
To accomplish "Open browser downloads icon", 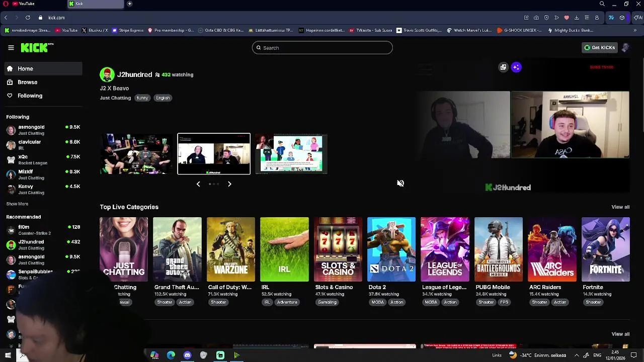I will click(577, 18).
